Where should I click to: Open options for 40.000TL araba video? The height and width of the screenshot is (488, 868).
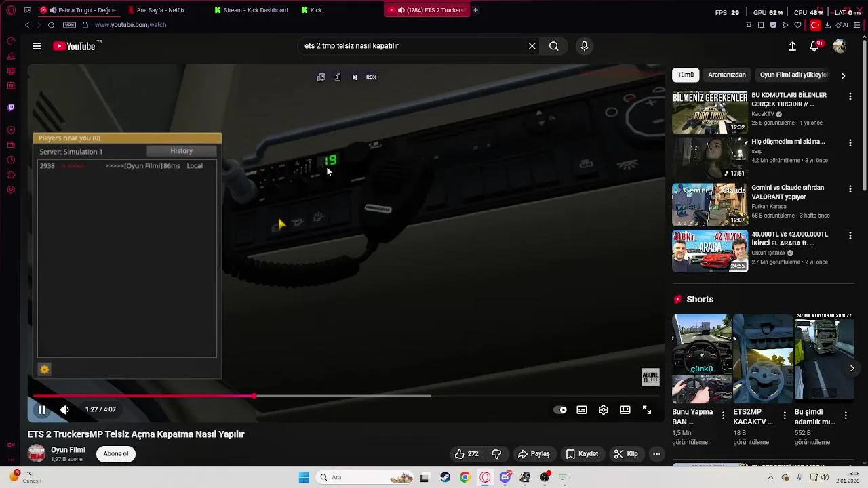[x=850, y=235]
